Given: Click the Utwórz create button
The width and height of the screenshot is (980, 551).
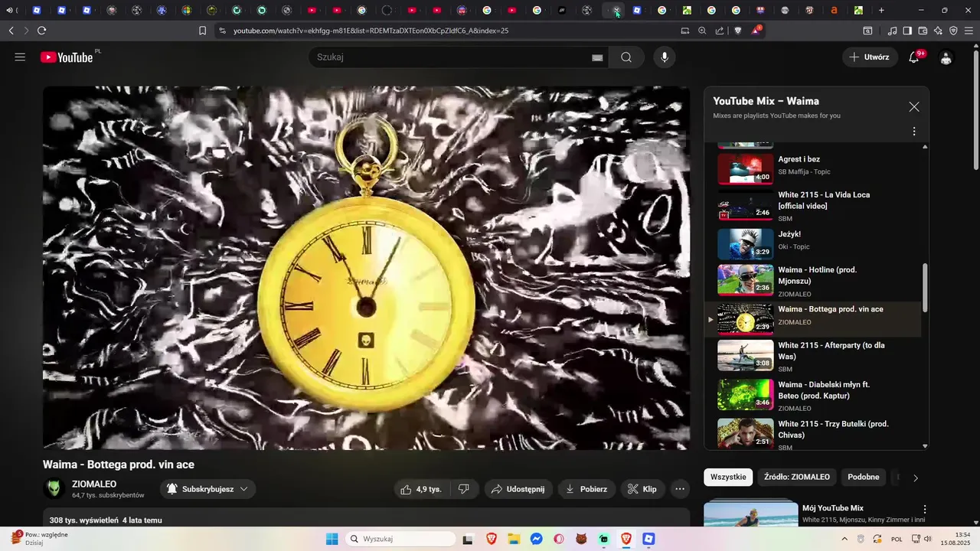Looking at the screenshot, I should 869,57.
